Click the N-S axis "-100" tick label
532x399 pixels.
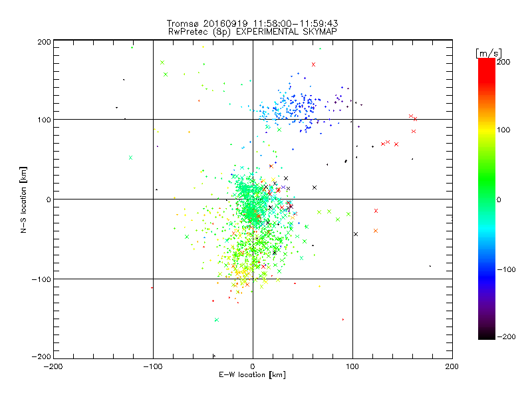pos(41,279)
